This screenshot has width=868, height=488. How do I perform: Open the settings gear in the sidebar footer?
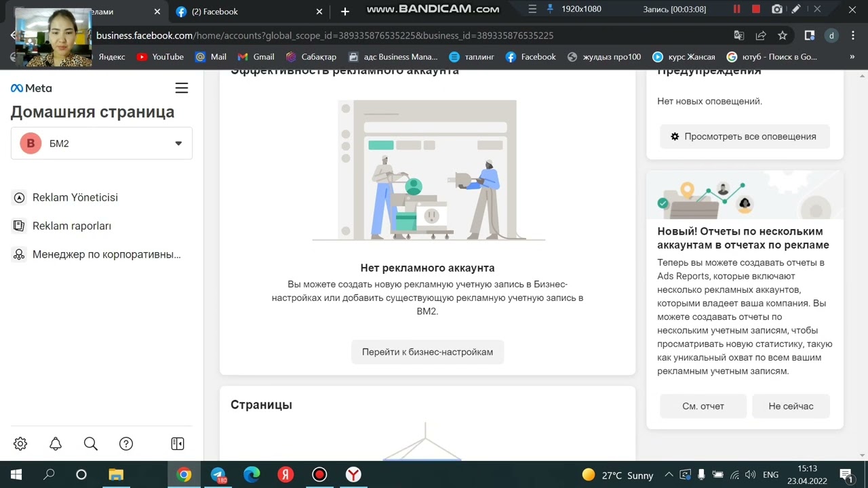(20, 444)
